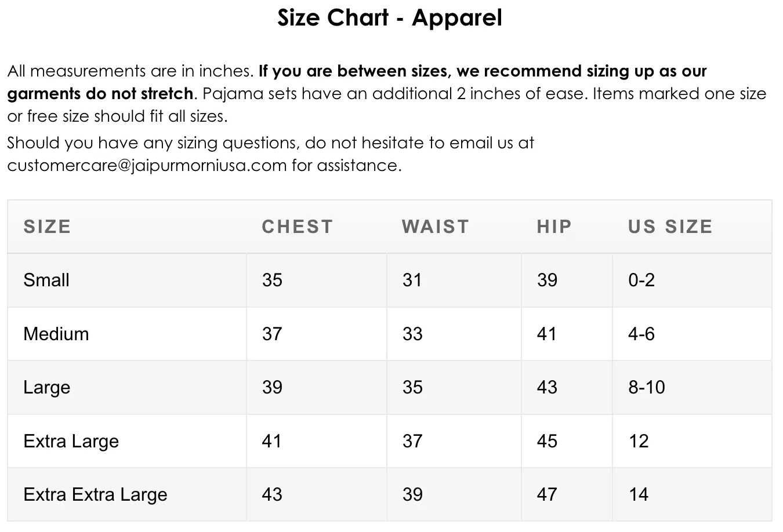Select the Extra Large row label
Screen dimensions: 783x532
(x=71, y=442)
